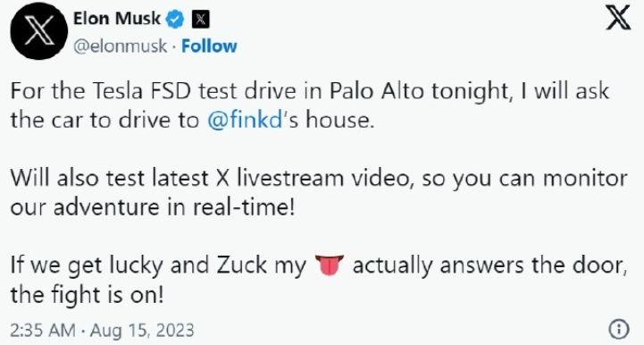Viewport: 644px width, 345px height.
Task: Open the X logo profile avatar
Action: click(38, 31)
